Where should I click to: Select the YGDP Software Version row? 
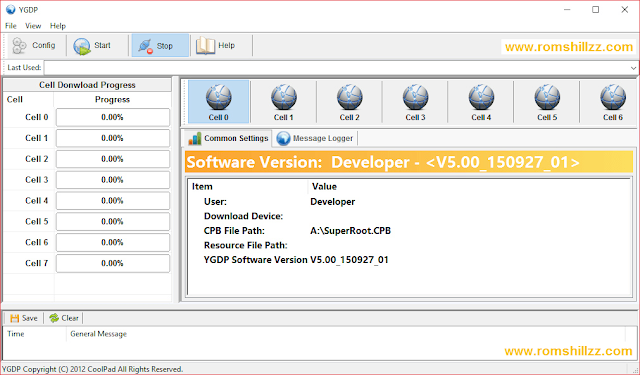[409, 260]
